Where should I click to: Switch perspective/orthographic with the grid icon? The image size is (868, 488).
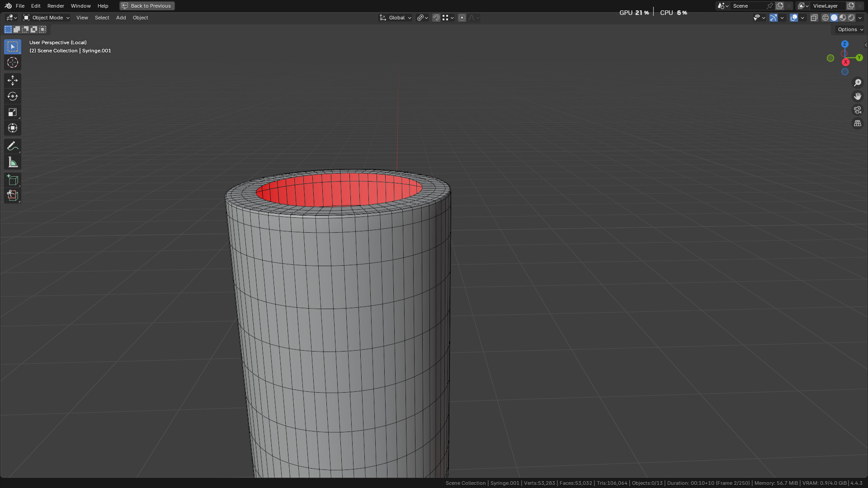click(x=858, y=123)
